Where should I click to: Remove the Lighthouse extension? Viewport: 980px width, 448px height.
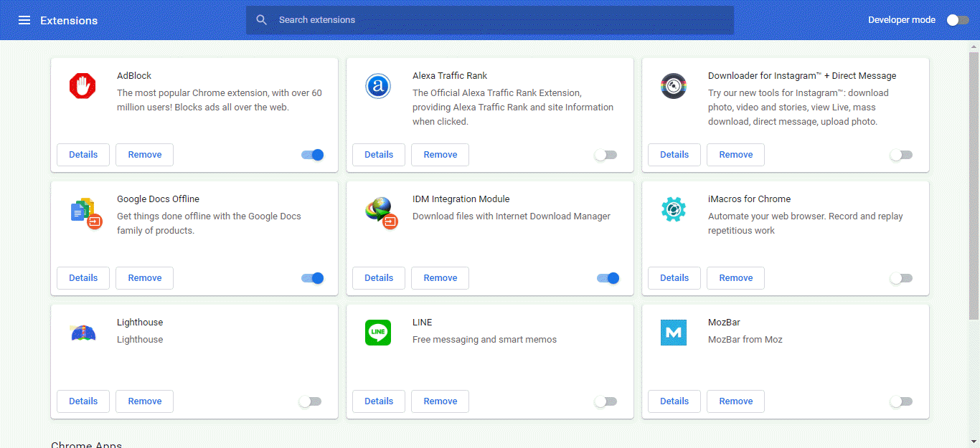[145, 401]
